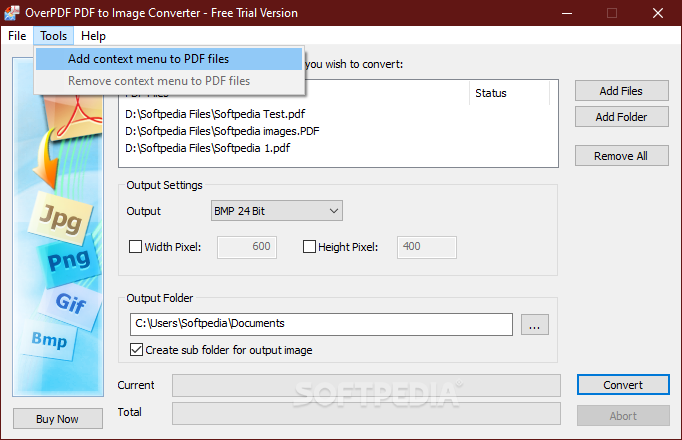Click the OverPDF app icon in title bar

12,13
